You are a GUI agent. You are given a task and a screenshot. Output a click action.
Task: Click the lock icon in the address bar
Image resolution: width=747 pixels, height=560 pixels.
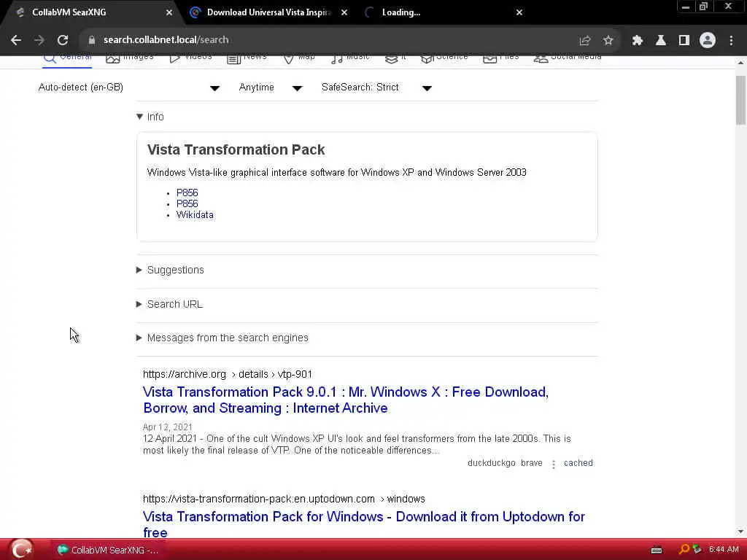tap(92, 40)
